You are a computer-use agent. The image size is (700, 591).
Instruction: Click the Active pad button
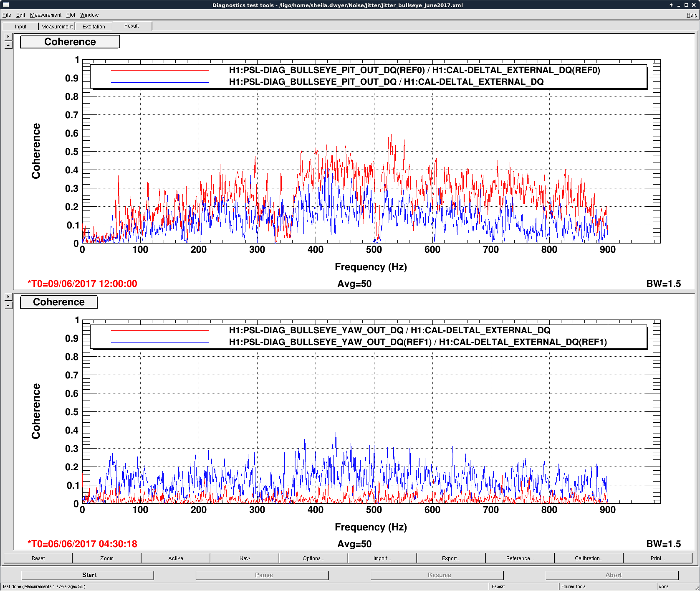[175, 558]
